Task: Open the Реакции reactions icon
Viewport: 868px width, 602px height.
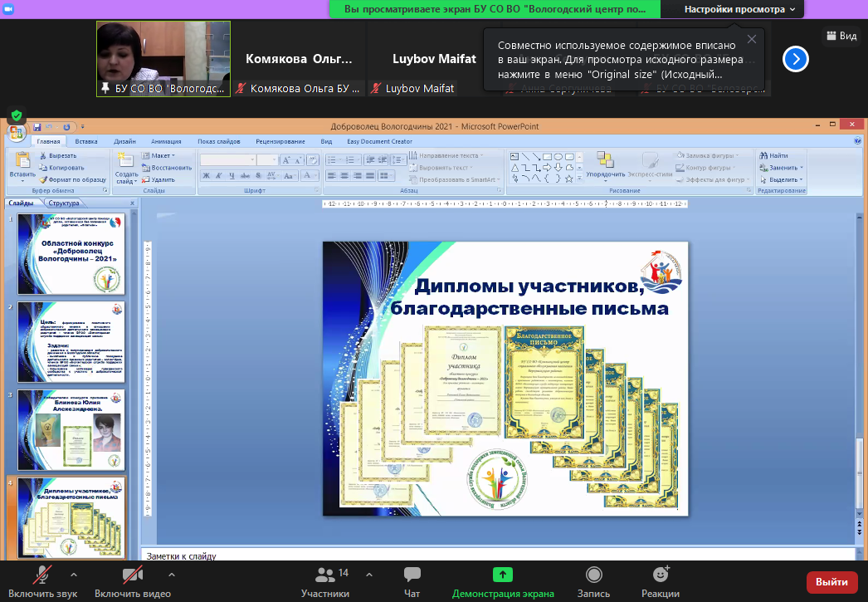Action: pos(661,575)
